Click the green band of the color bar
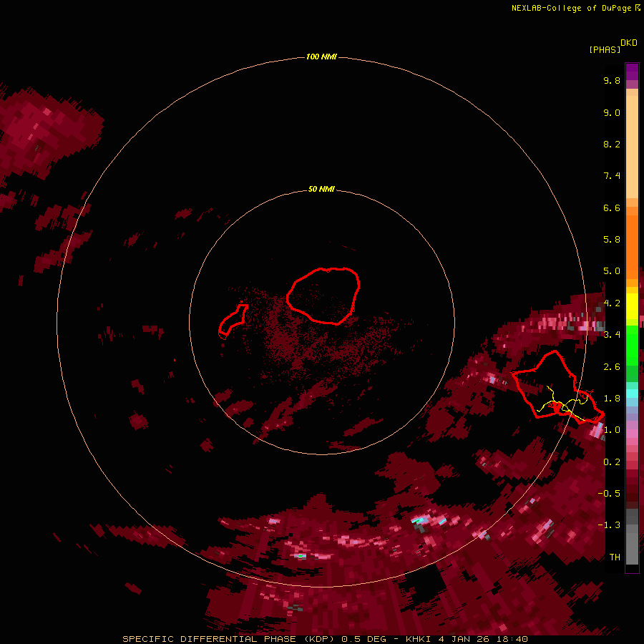 tap(632, 345)
